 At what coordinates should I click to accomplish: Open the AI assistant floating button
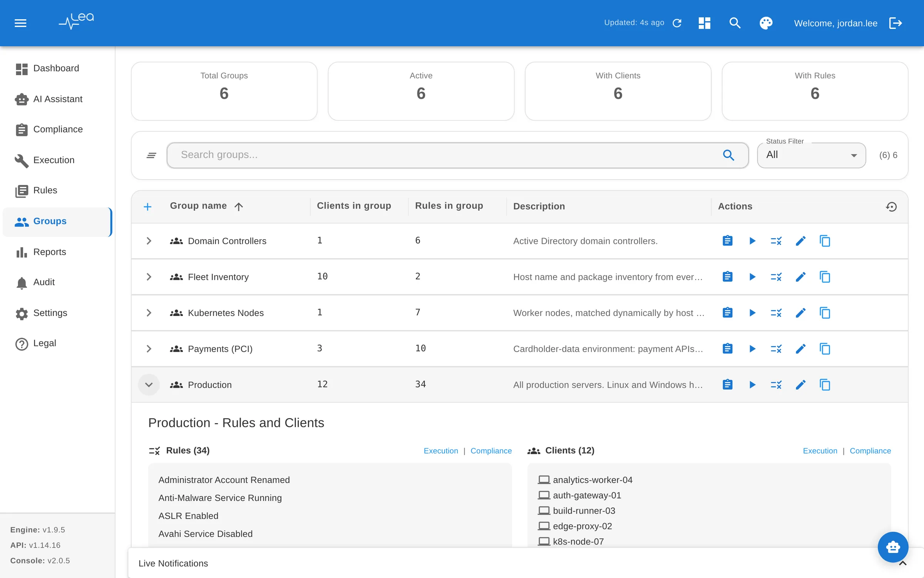click(x=893, y=547)
